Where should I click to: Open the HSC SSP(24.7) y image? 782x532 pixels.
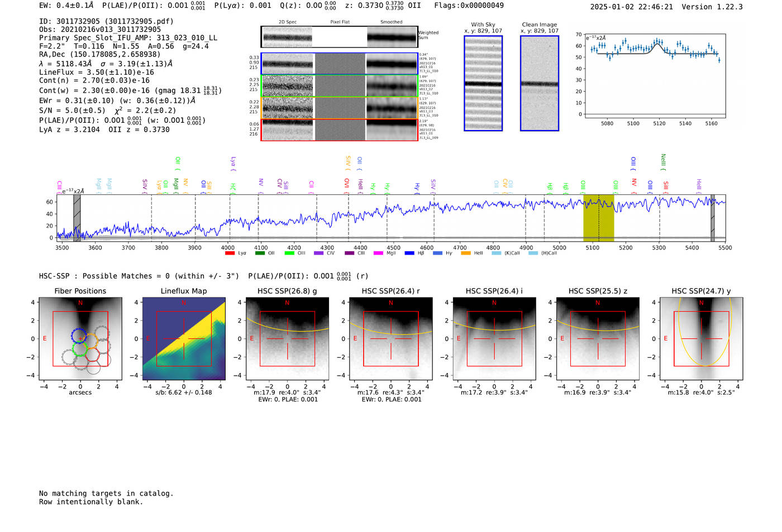pos(701,339)
